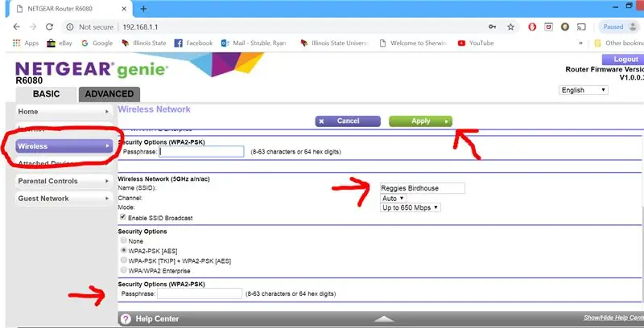Switch to the BASIC tab
644x328 pixels.
(46, 94)
